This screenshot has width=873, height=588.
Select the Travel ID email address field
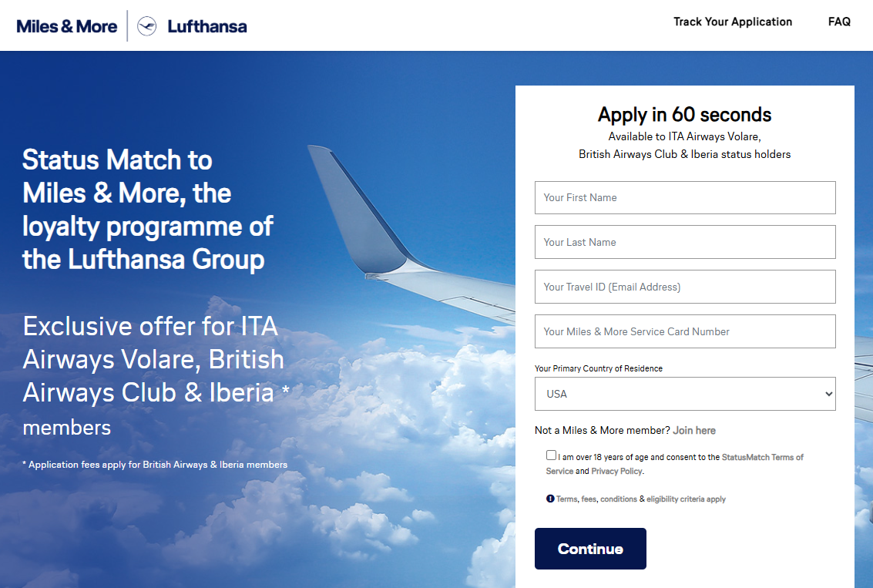pyautogui.click(x=685, y=287)
